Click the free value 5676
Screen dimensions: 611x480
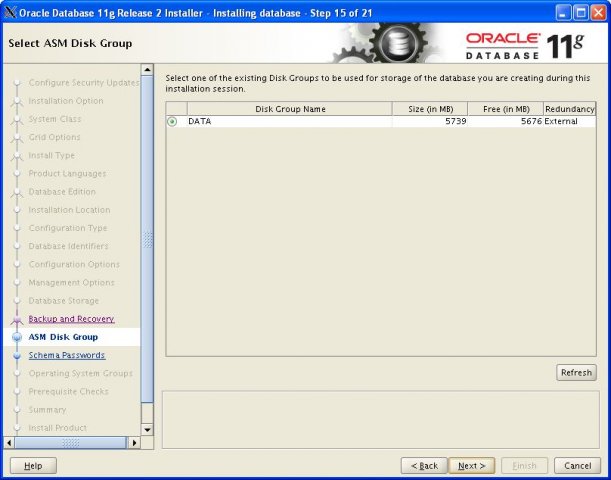pyautogui.click(x=532, y=122)
